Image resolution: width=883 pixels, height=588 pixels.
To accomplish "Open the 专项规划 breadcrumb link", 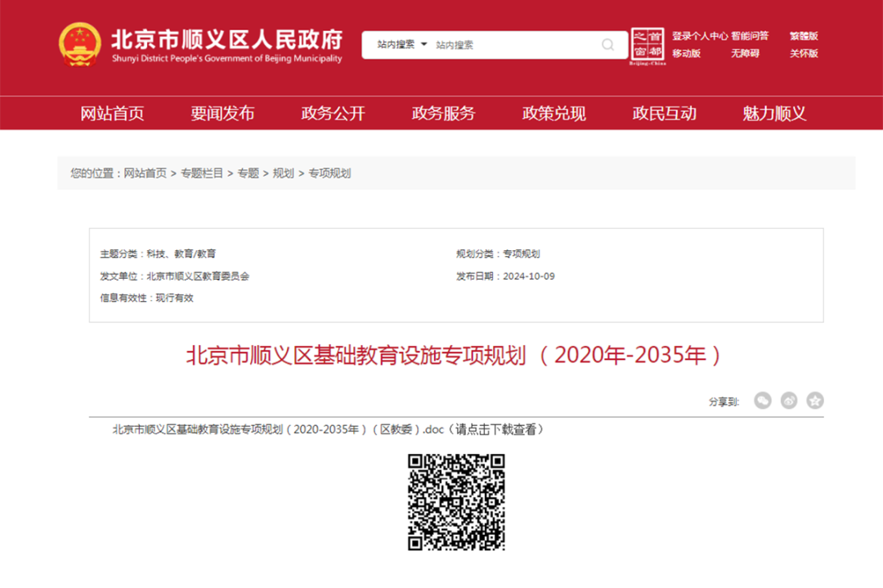I will tap(329, 173).
